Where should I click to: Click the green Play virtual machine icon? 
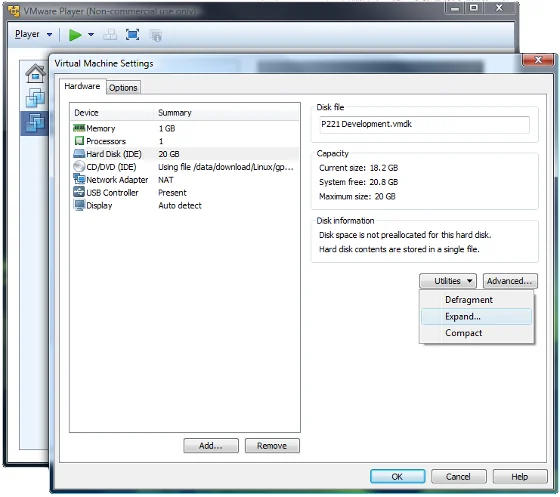tap(75, 35)
